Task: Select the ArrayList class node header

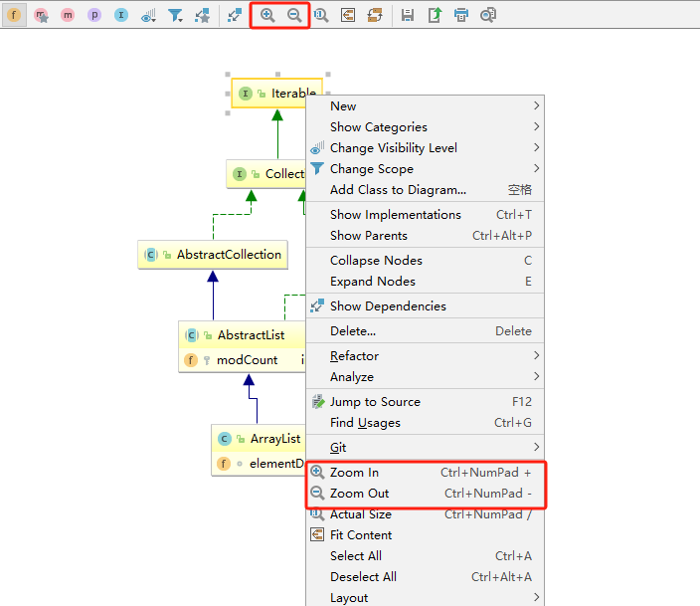Action: (x=259, y=439)
